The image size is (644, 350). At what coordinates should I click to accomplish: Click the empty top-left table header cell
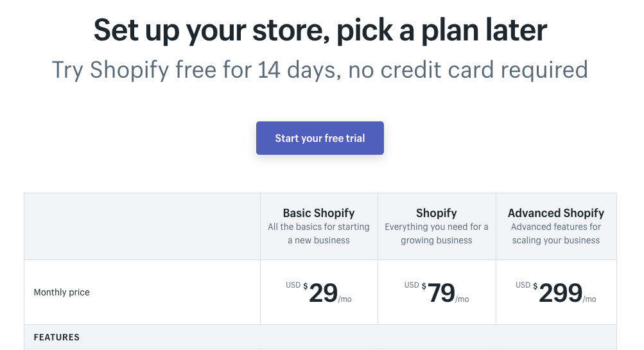click(142, 226)
